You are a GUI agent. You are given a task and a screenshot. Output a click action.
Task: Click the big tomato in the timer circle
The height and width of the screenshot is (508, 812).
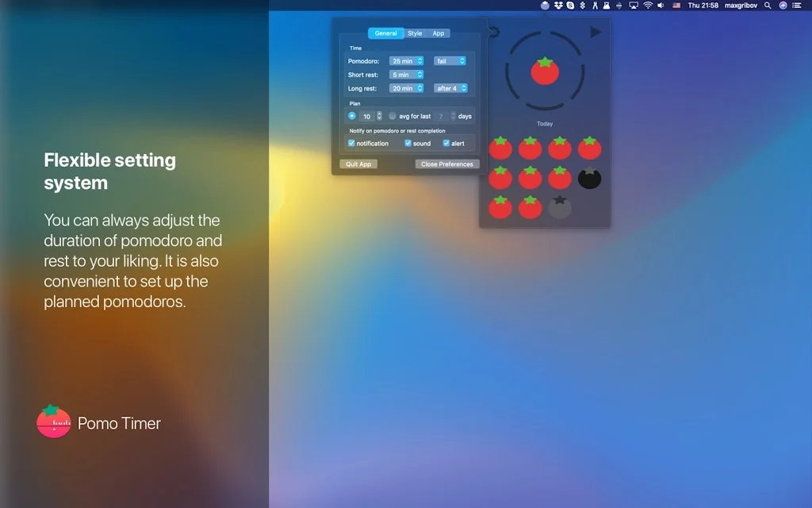[545, 73]
